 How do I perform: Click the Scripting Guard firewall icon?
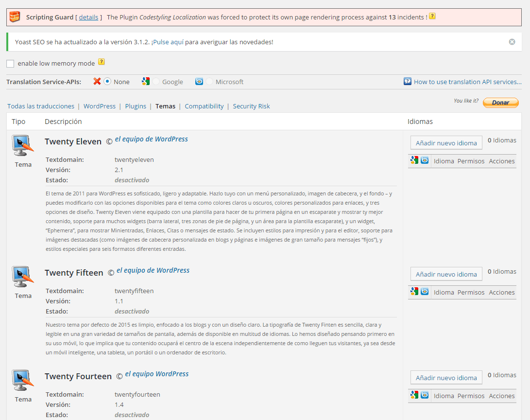[15, 17]
